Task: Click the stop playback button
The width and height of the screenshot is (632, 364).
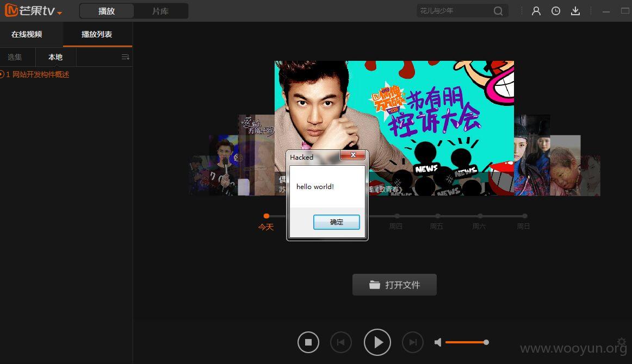Action: pyautogui.click(x=308, y=342)
